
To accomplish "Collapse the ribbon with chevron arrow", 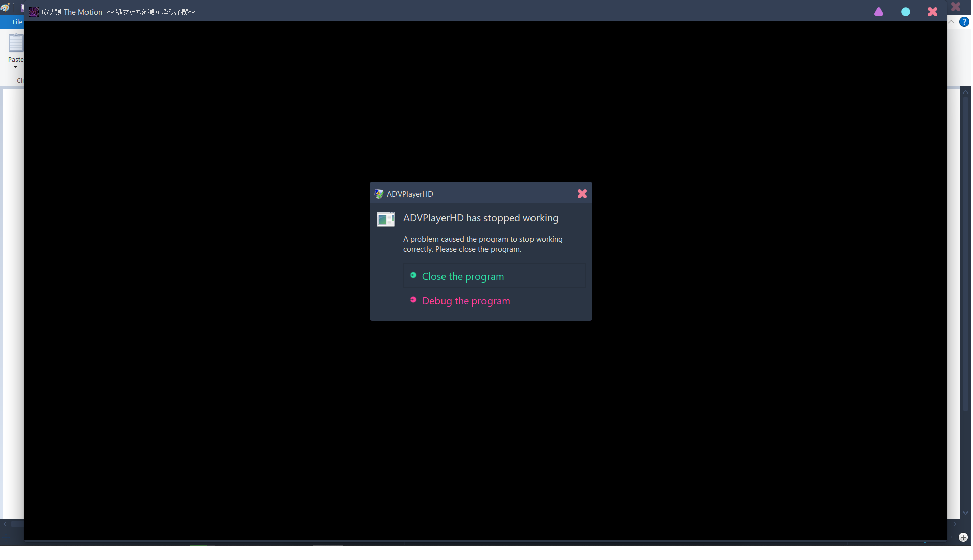I will (951, 22).
